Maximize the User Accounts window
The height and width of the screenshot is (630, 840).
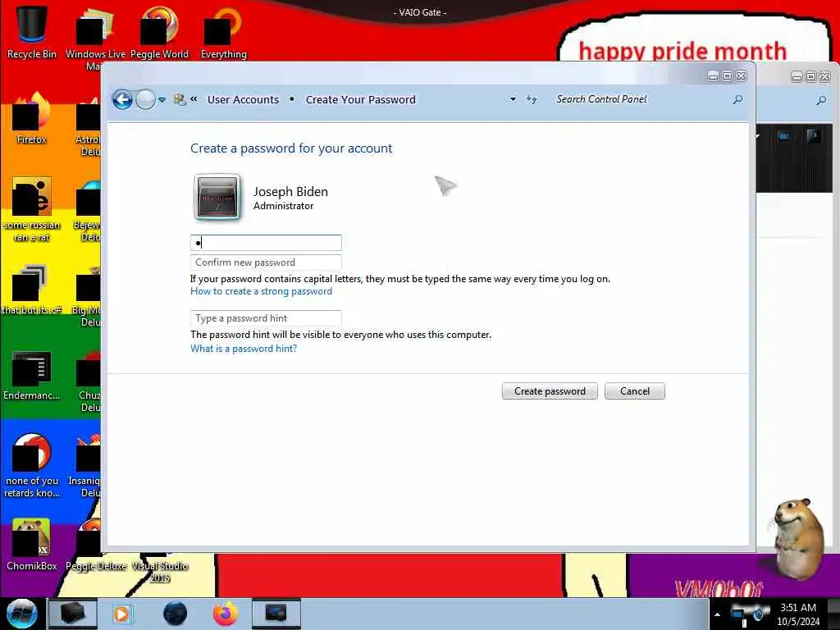point(727,76)
